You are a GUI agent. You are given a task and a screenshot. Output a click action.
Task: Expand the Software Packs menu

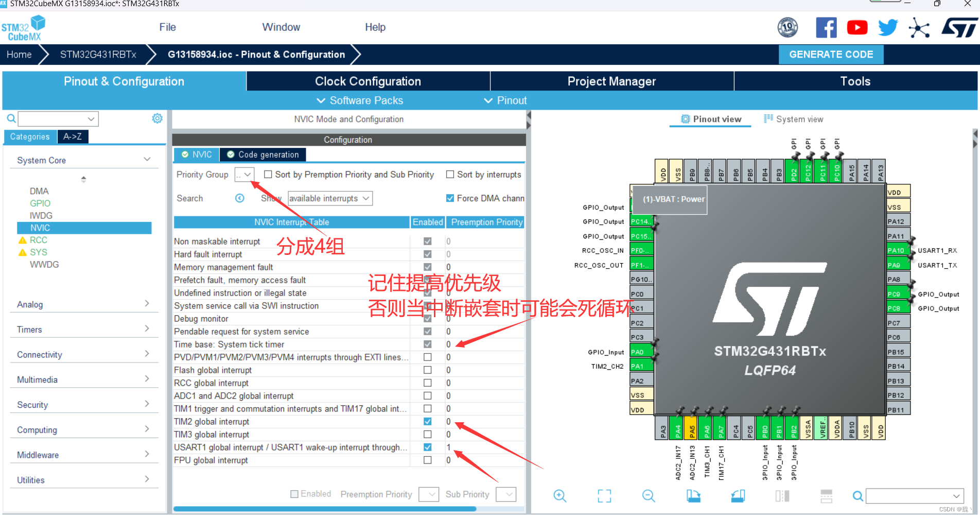click(360, 100)
